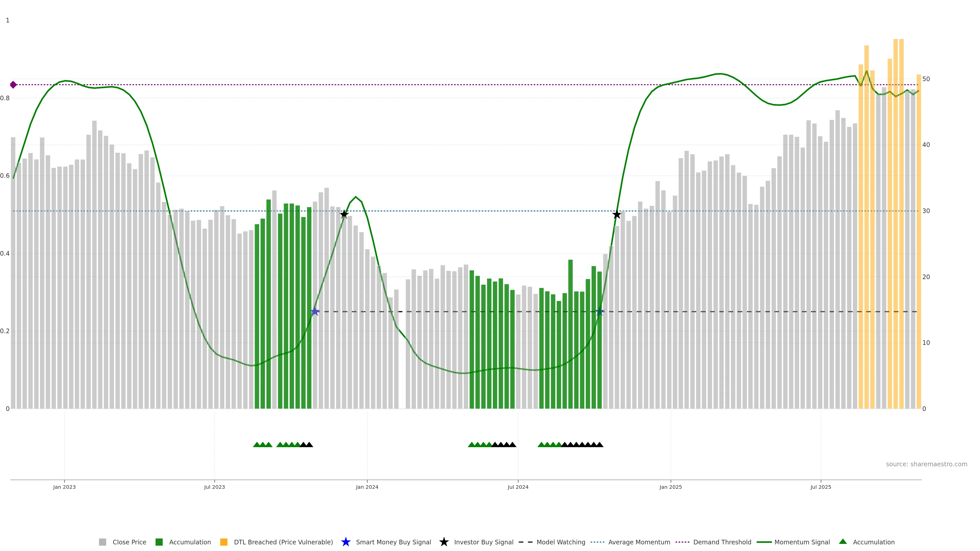Click the black Investor Buy star near Nov 2024

tap(617, 215)
